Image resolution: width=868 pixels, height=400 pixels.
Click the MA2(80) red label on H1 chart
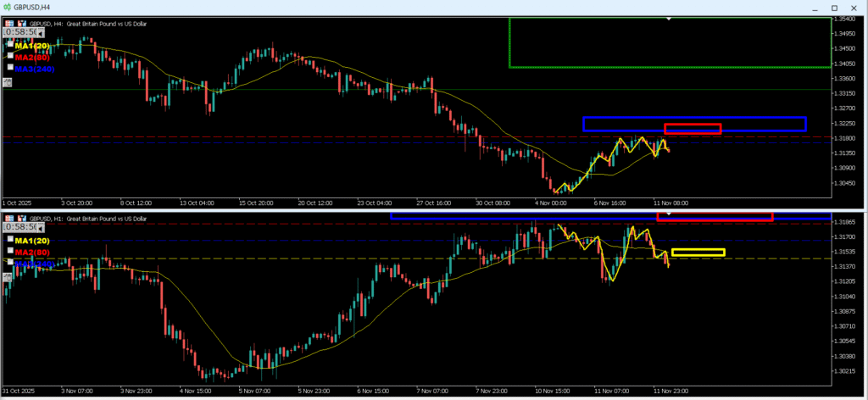click(x=32, y=253)
